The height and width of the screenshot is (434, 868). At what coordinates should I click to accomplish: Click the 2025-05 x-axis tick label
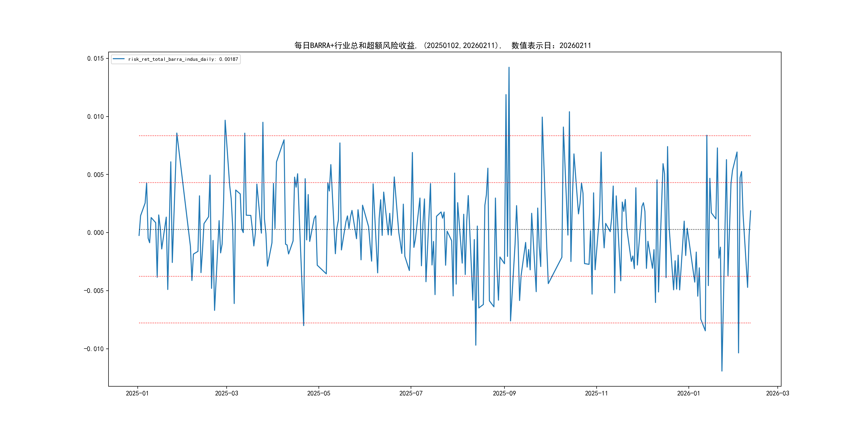pos(319,393)
